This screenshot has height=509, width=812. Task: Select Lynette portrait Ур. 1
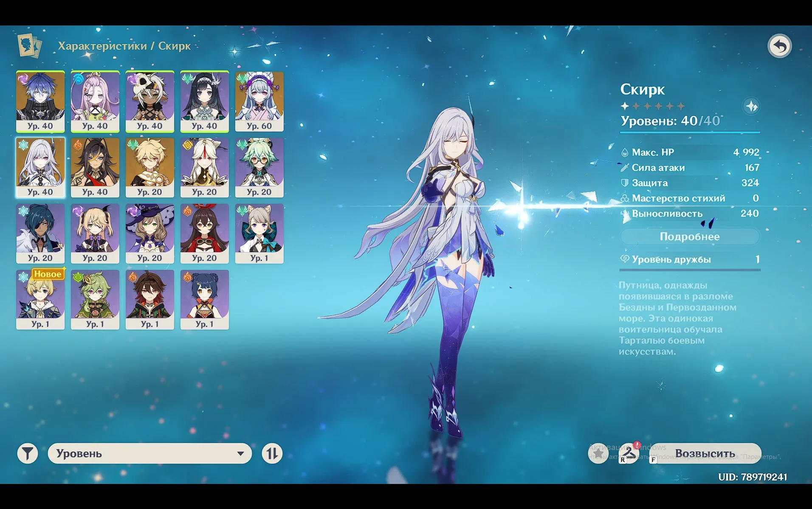point(259,233)
